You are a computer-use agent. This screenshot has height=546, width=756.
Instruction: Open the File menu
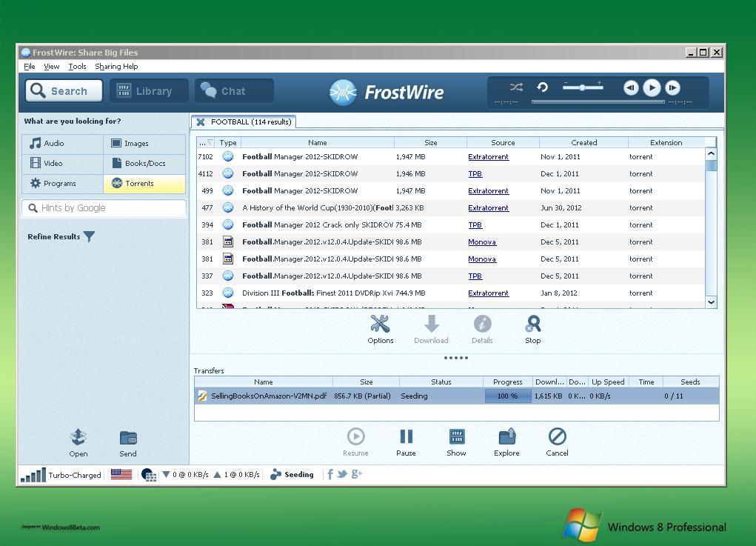(30, 67)
